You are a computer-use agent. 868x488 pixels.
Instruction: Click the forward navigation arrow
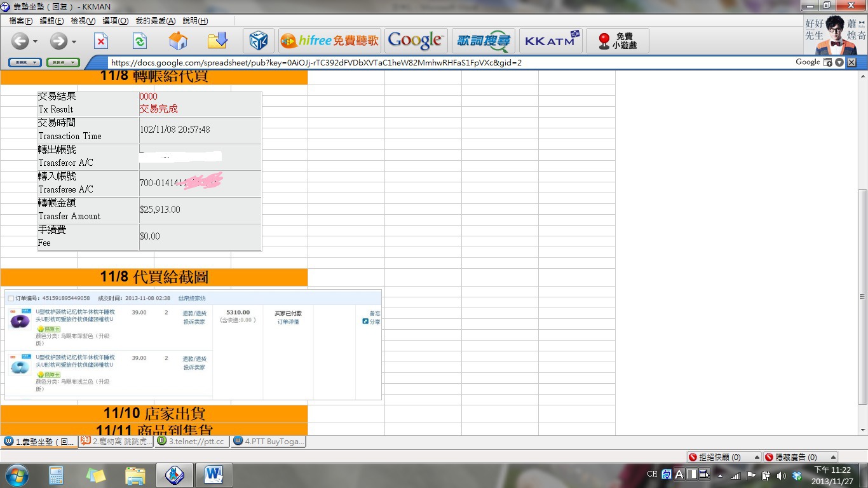click(x=58, y=41)
